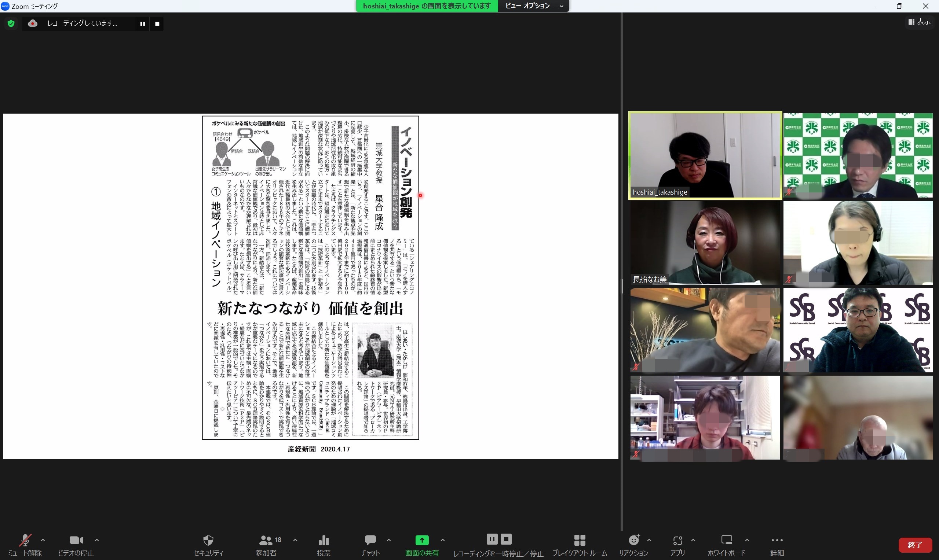Viewport: 939px width, 560px height.
Task: Click the red End (終了) button
Action: pyautogui.click(x=915, y=545)
